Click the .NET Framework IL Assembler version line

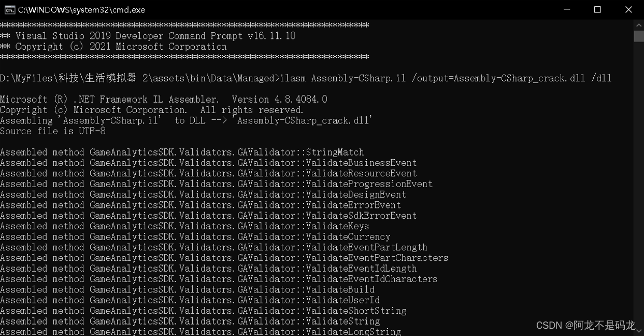[x=164, y=100]
